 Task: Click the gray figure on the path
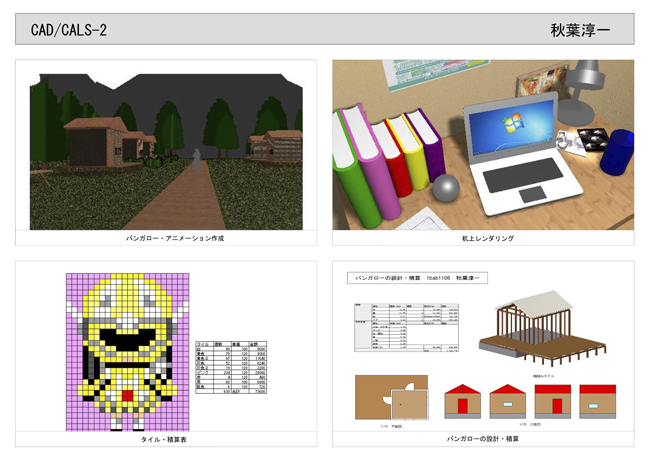(198, 160)
